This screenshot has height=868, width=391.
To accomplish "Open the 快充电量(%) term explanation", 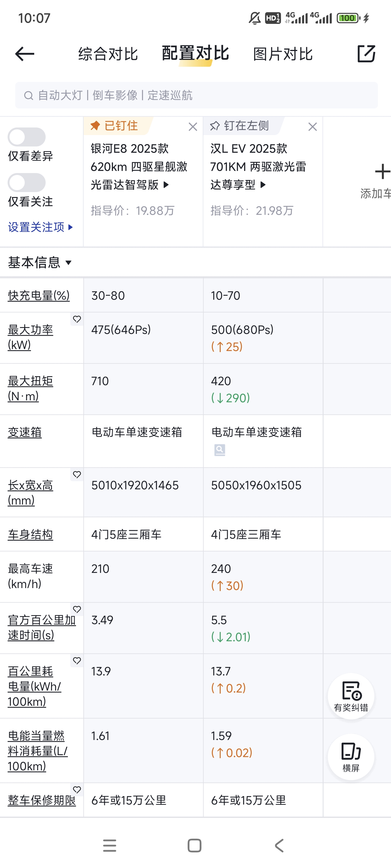I will click(x=39, y=295).
